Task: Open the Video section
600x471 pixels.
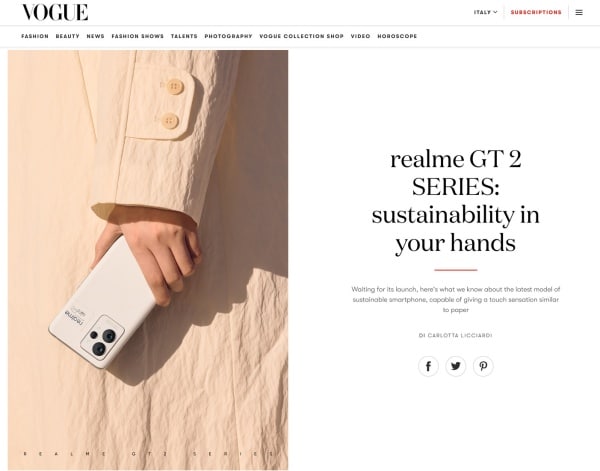Action: tap(360, 36)
